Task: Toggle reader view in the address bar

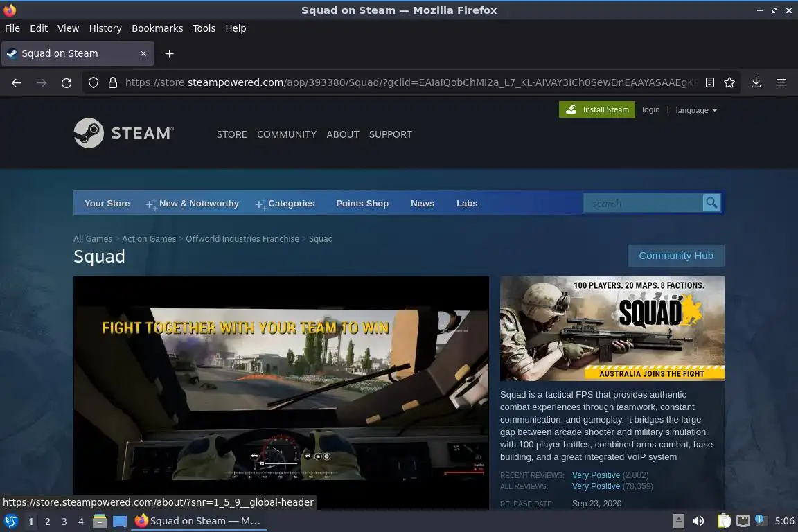Action: pos(710,82)
